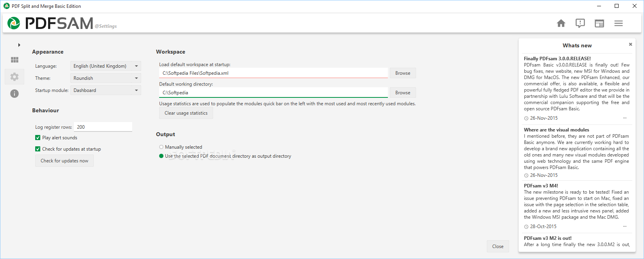644x259 pixels.
Task: Select Use the selected PDF document directory
Action: coord(161,156)
